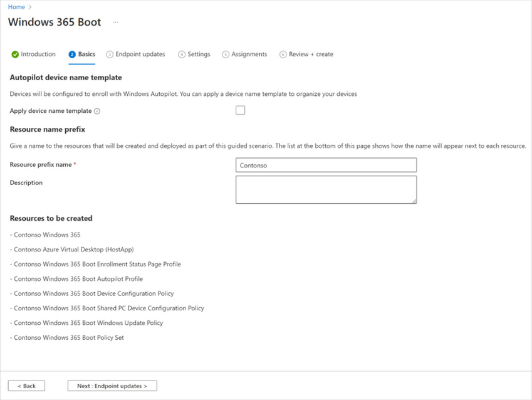The width and height of the screenshot is (532, 400).
Task: Click the Resource prefix name field containing Contonso
Action: (x=326, y=165)
